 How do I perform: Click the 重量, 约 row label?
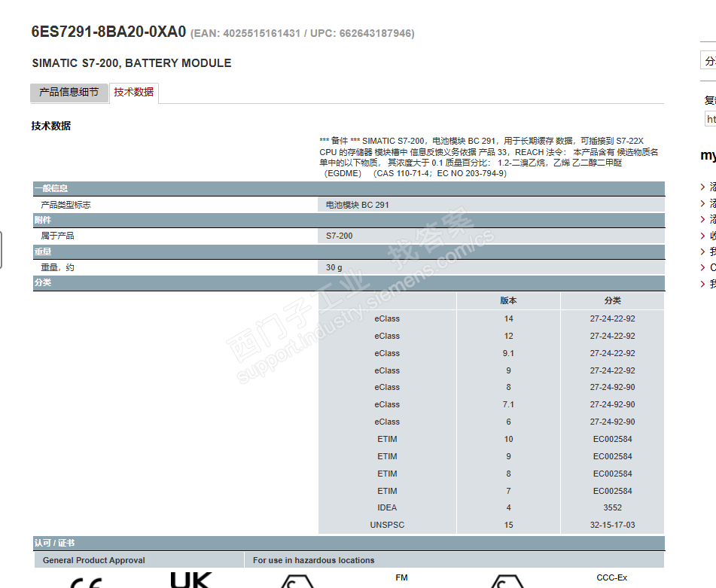coord(57,267)
